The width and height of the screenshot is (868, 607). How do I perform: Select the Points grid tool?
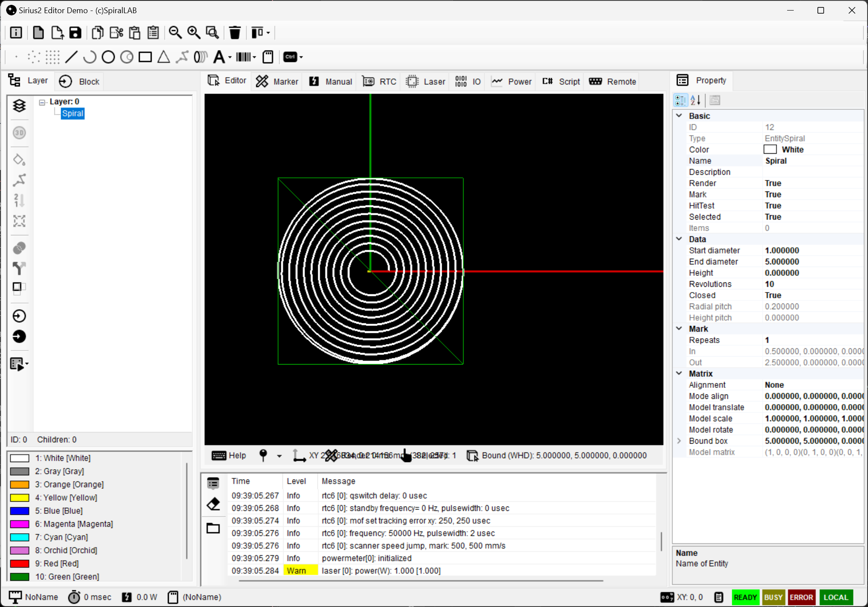point(53,57)
